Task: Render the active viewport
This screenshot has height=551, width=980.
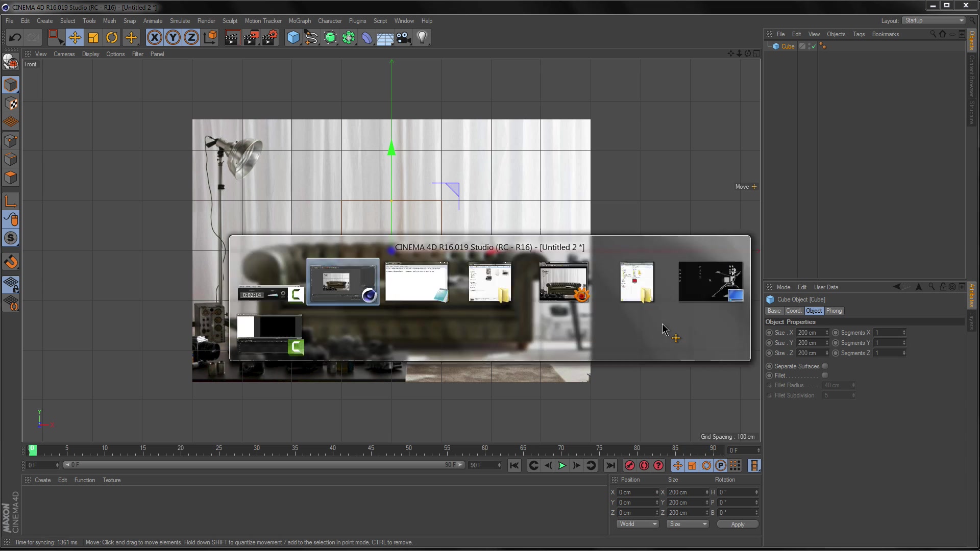Action: 232,37
